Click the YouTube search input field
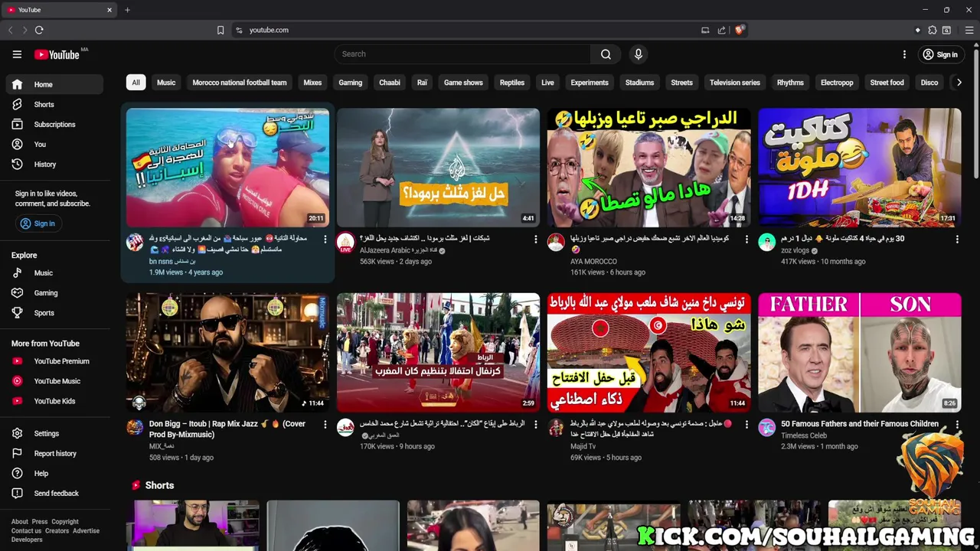The image size is (980, 551). coord(462,54)
